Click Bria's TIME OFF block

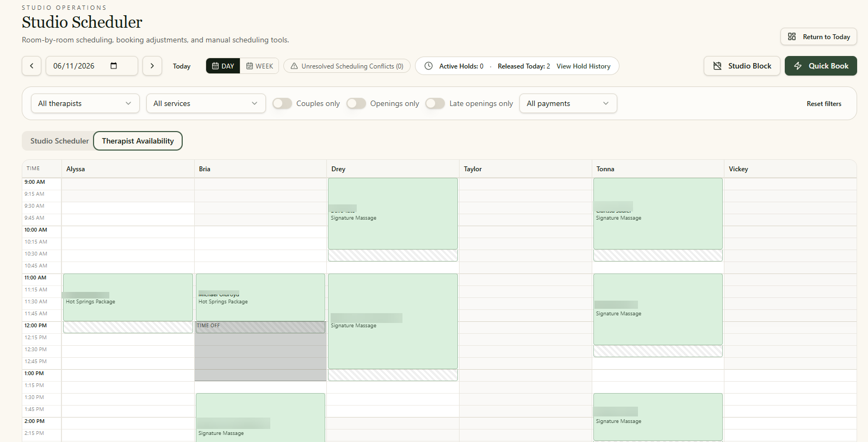pyautogui.click(x=261, y=351)
